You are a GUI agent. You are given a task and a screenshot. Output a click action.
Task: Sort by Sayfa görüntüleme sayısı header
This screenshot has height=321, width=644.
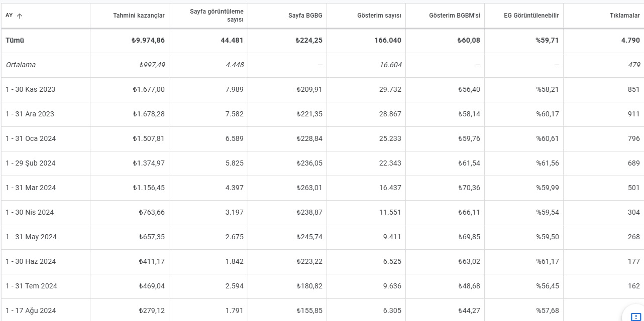pos(217,16)
